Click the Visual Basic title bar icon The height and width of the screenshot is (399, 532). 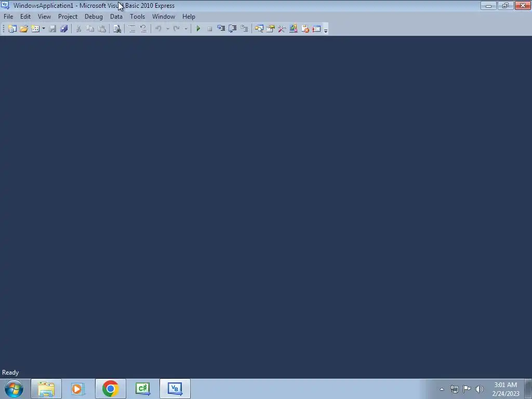[5, 5]
